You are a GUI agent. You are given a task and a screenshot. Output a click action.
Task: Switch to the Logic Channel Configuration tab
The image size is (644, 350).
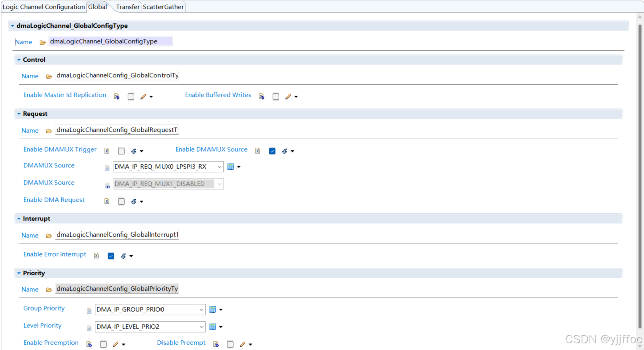[x=44, y=7]
